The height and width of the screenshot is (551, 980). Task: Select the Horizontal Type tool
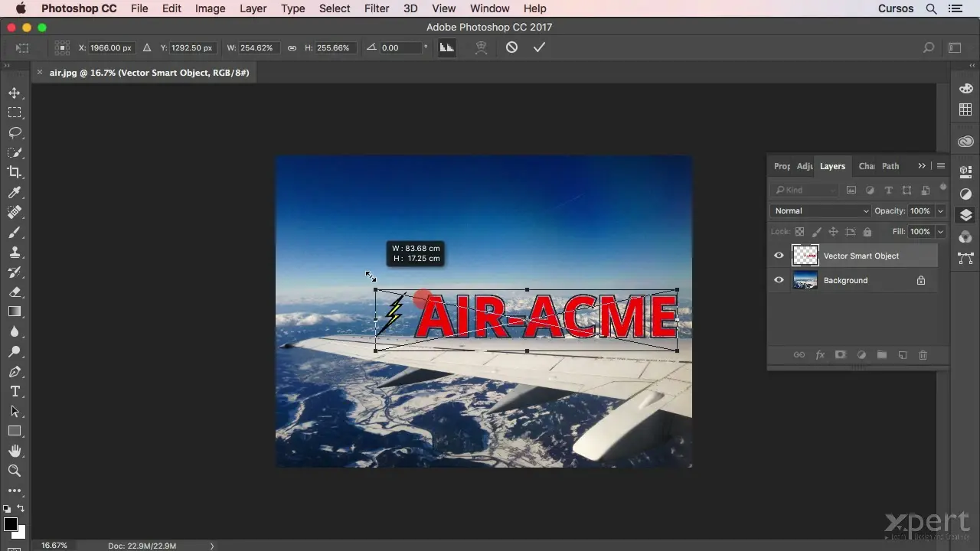coord(15,391)
